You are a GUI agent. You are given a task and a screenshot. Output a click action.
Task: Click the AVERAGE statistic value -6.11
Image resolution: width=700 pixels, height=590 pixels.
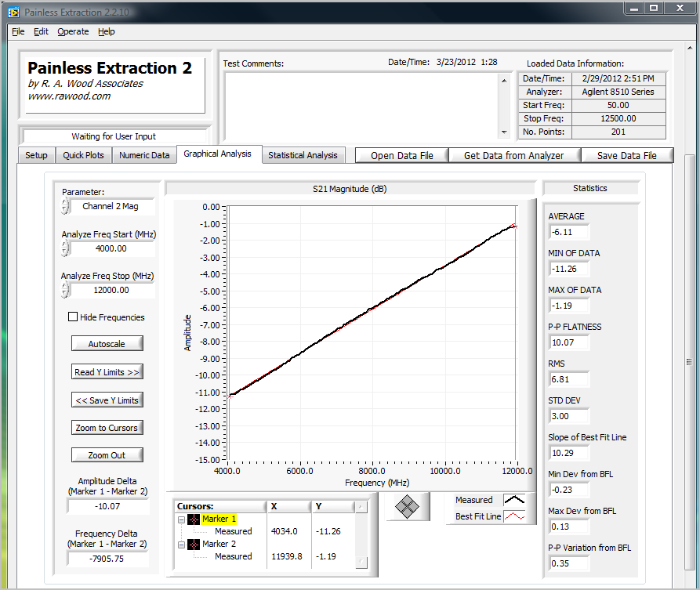[x=569, y=232]
